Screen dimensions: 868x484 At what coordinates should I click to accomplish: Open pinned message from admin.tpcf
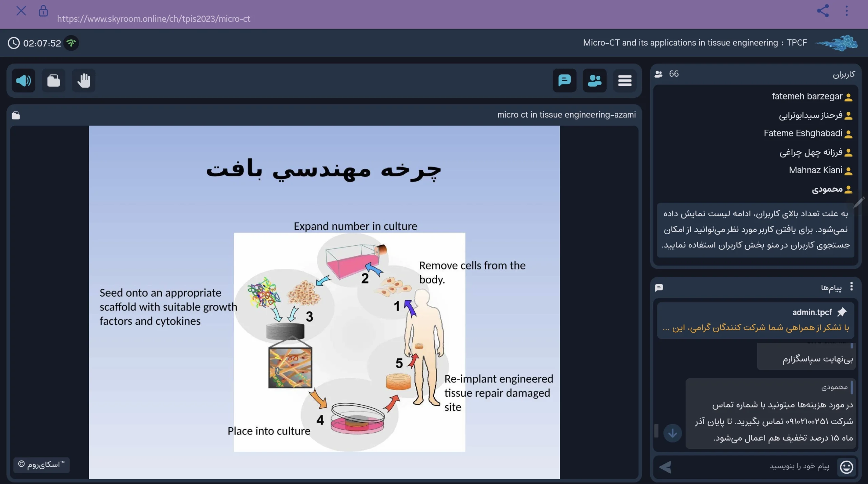[x=755, y=320]
